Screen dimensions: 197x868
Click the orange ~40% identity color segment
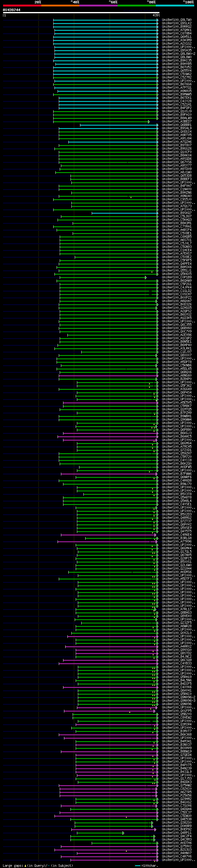coord(60,6)
